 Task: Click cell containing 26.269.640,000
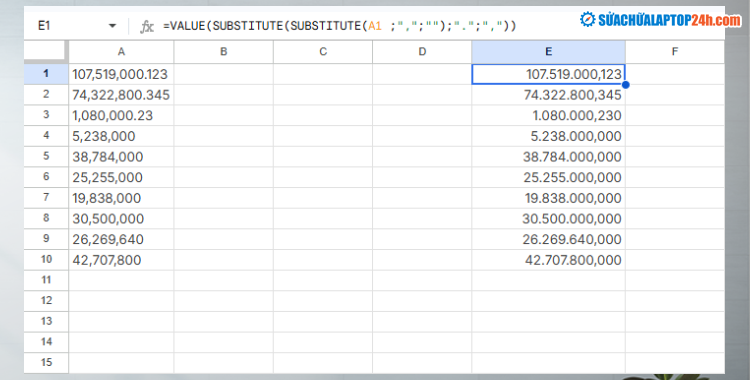click(x=548, y=239)
